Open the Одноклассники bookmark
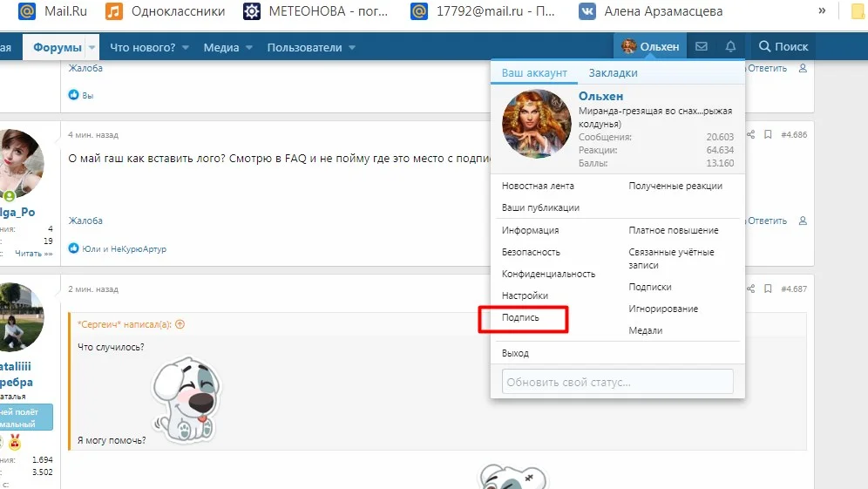 coord(165,11)
